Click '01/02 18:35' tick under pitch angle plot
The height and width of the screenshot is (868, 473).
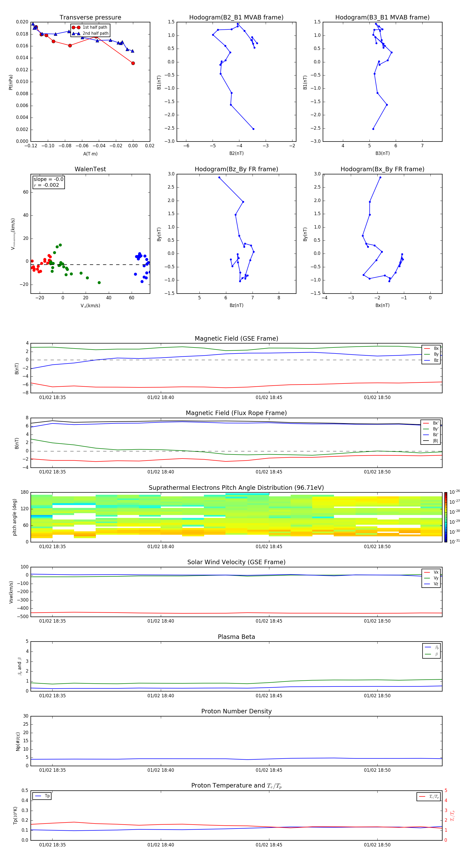(53, 547)
